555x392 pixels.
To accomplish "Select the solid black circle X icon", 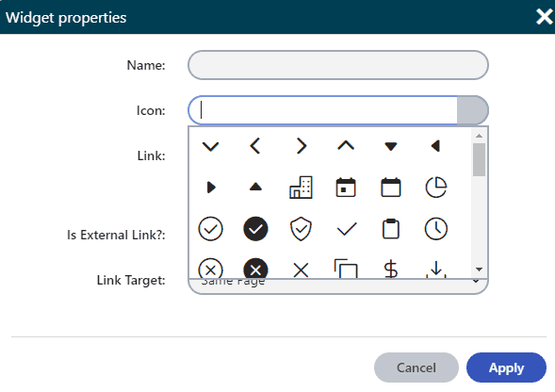I will (255, 269).
